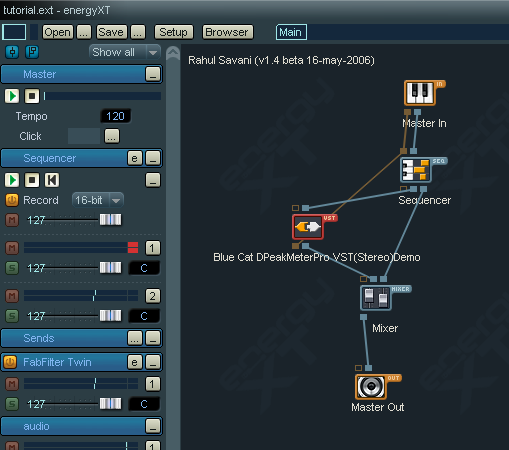Viewport: 509px width, 450px height.
Task: Click the right blue panel-view icon
Action: point(32,52)
